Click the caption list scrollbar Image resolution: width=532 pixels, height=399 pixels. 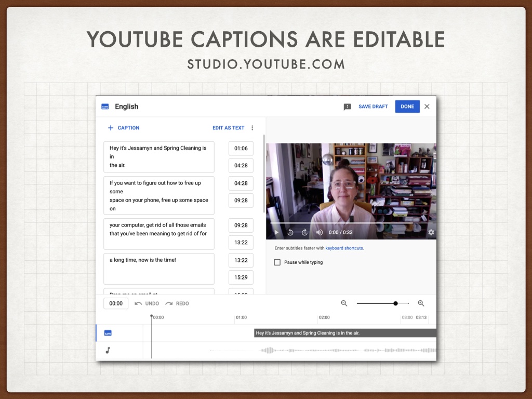point(264,174)
